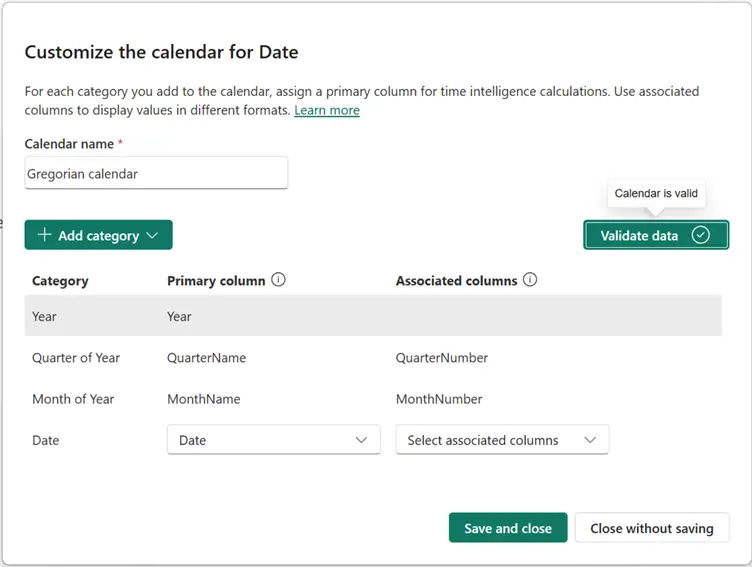Click the Calendar name text field
Screen dimensions: 752x567
click(x=156, y=173)
